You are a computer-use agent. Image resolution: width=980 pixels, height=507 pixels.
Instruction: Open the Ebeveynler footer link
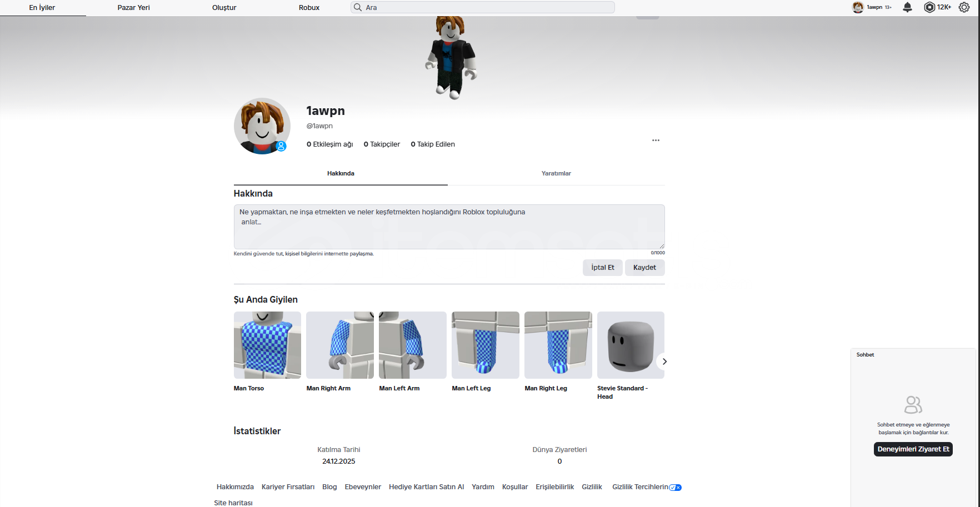point(363,487)
